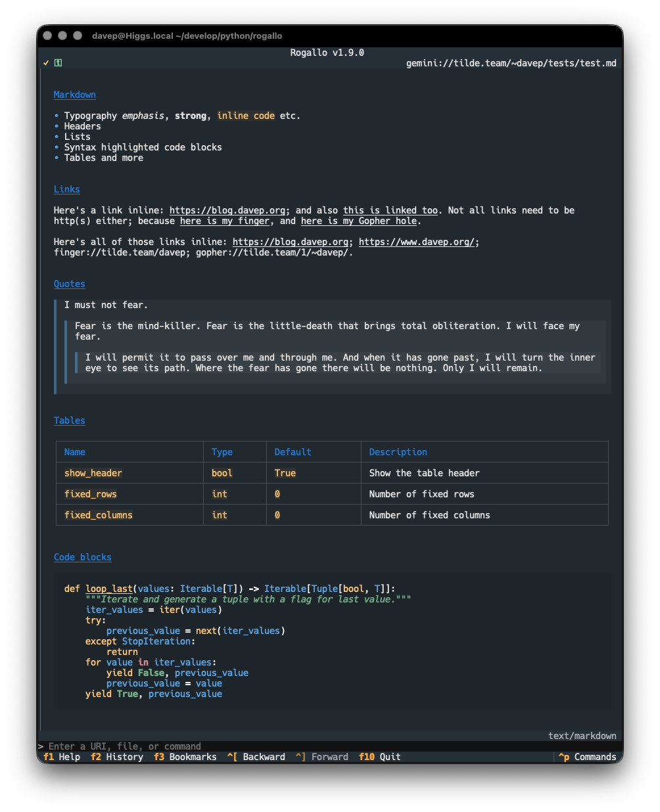This screenshot has width=660, height=812.
Task: Follow the first inline https://blog.davep.org link
Action: click(227, 210)
